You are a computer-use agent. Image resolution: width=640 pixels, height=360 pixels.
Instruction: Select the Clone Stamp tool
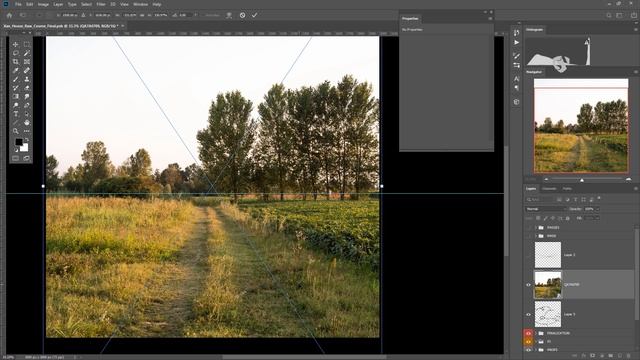(x=27, y=79)
